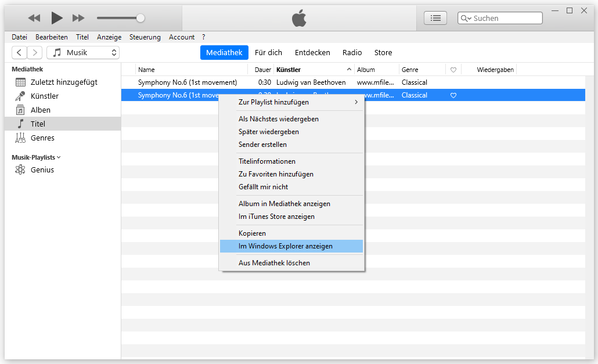Skip forward with the fast-forward button
598x364 pixels.
click(x=78, y=18)
